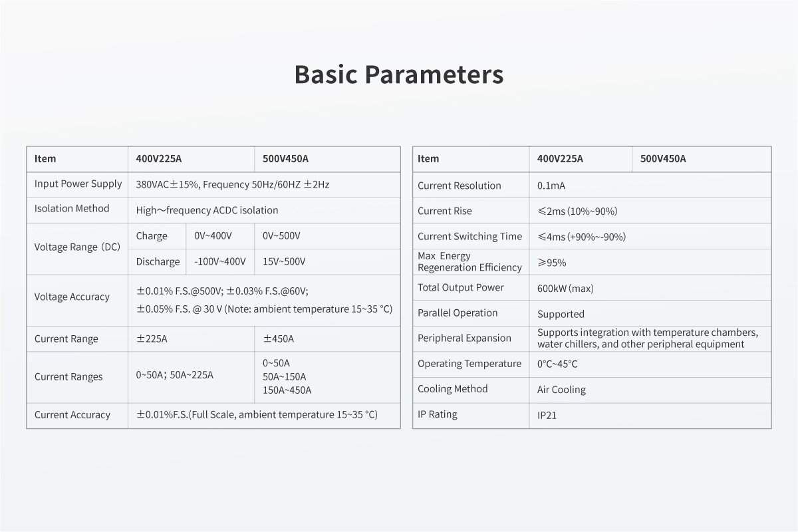
Task: Click the Basic Parameters heading
Action: (x=398, y=74)
